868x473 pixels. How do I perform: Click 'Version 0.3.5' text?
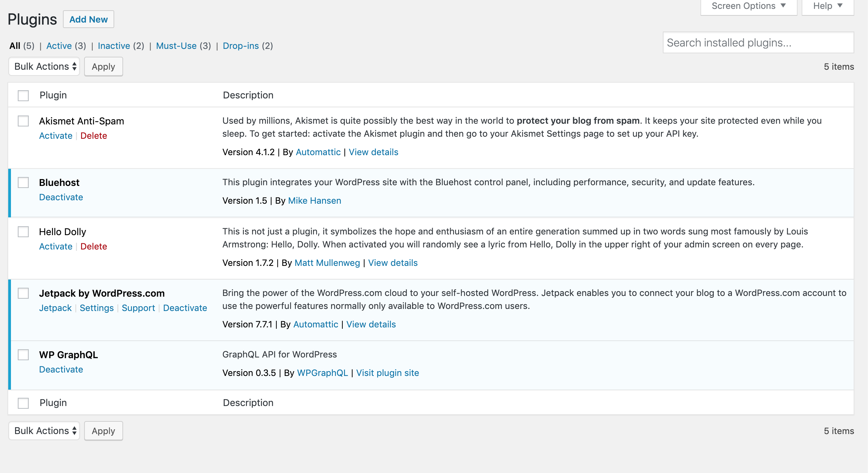pos(249,373)
